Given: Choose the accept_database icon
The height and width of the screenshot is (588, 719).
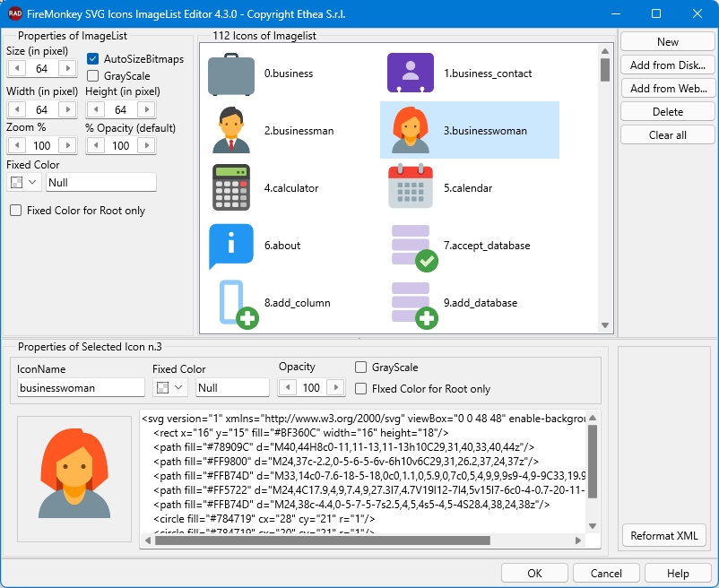Looking at the screenshot, I should [411, 246].
